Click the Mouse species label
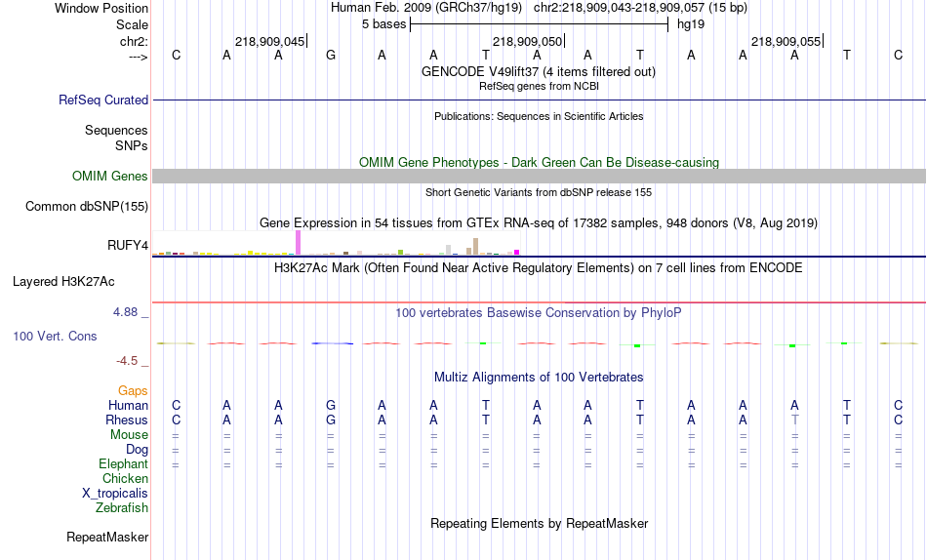927x560 pixels. click(129, 435)
